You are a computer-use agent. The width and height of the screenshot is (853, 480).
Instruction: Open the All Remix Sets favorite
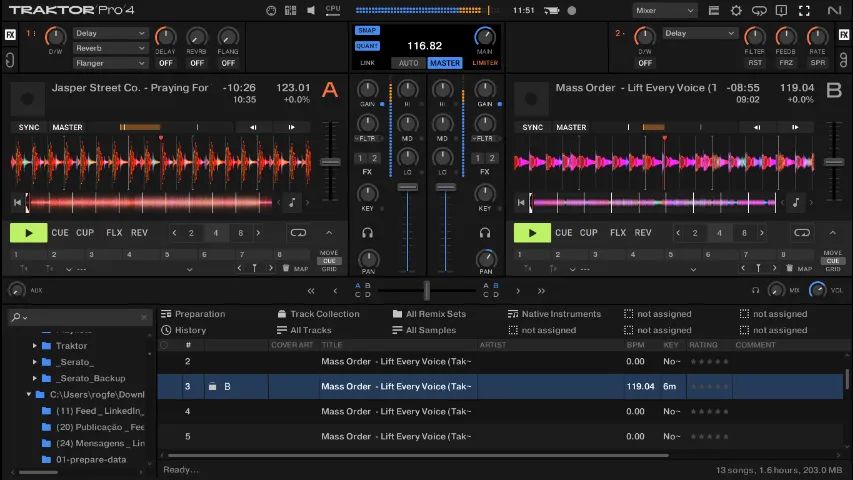430,314
